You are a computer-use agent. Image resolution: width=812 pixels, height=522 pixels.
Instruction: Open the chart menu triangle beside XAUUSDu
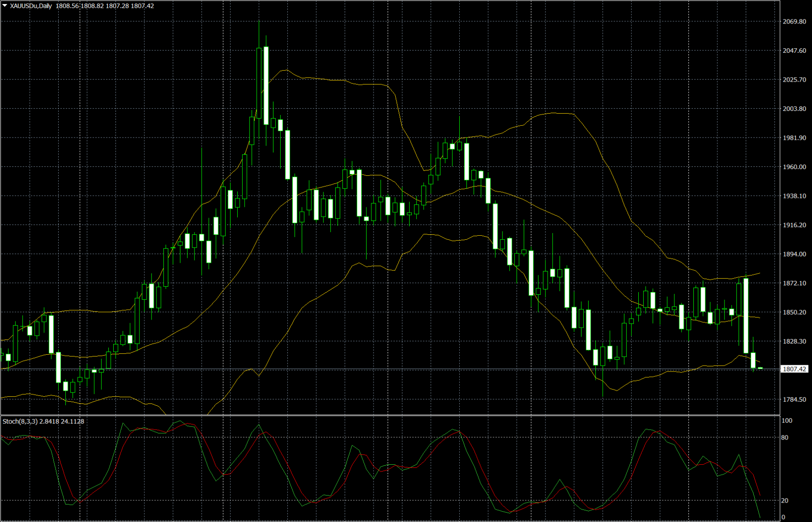click(x=5, y=6)
